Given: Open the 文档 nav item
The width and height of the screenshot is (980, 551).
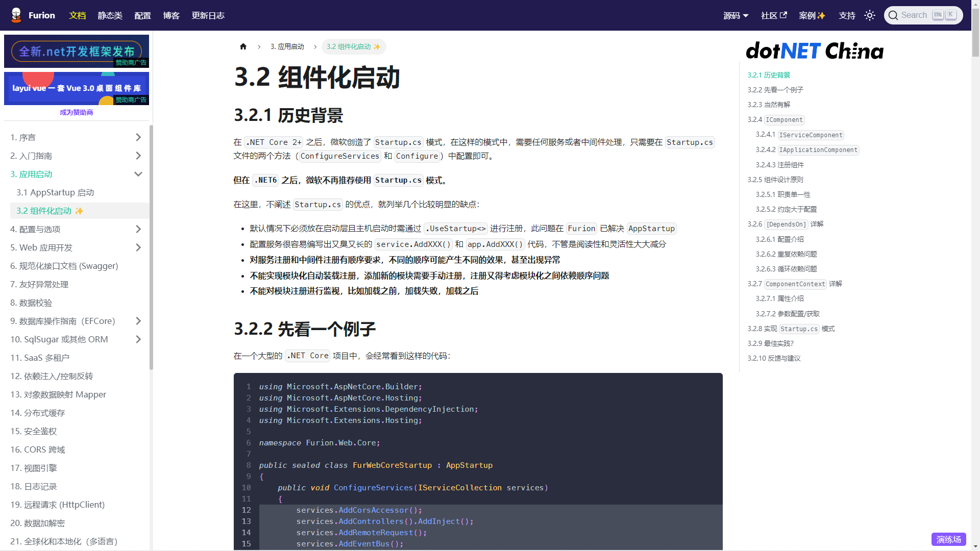Looking at the screenshot, I should (x=78, y=15).
